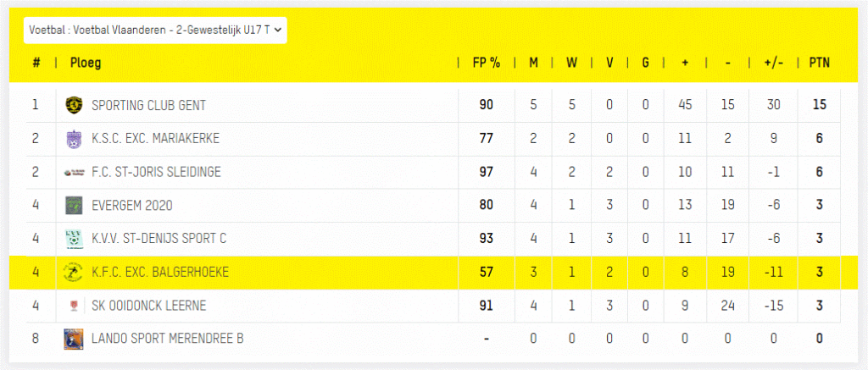Click K.V.V. St-Denijs Sport C logo
The image size is (868, 370).
74,239
